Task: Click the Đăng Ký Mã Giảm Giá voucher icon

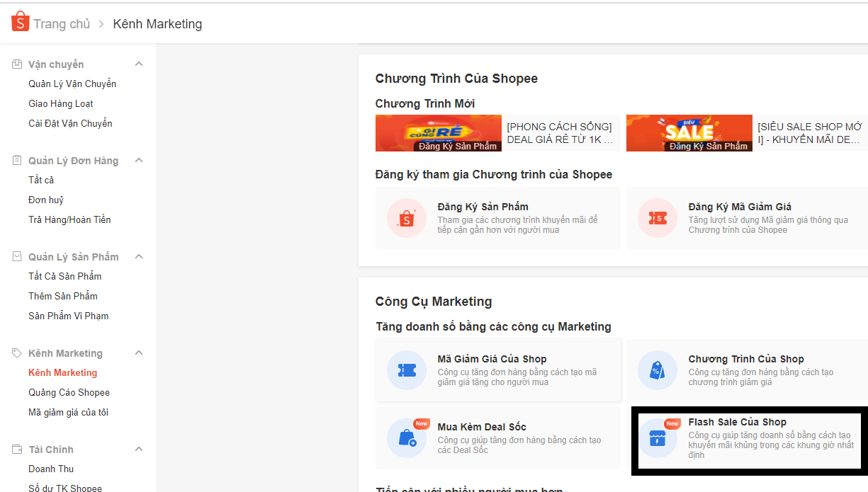Action: [657, 218]
